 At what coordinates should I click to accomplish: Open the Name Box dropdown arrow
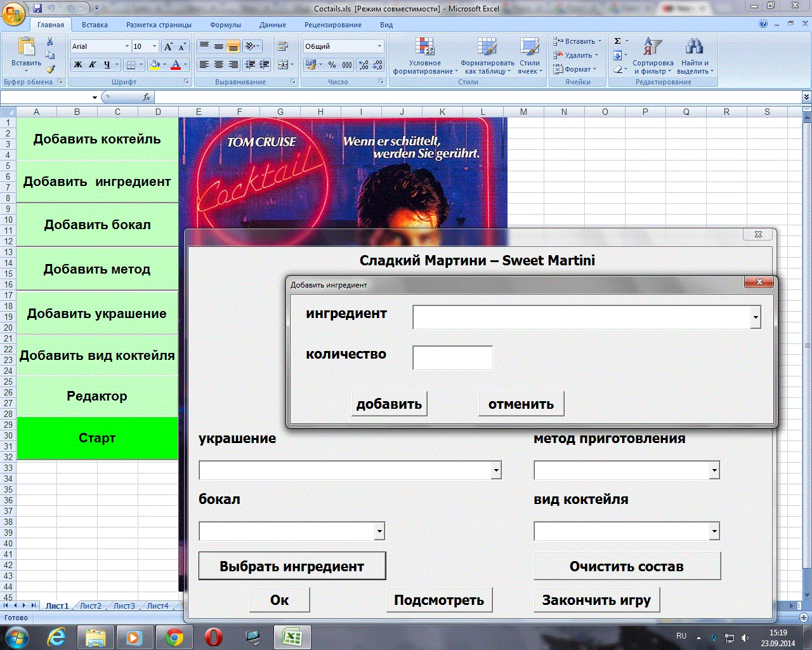point(95,98)
